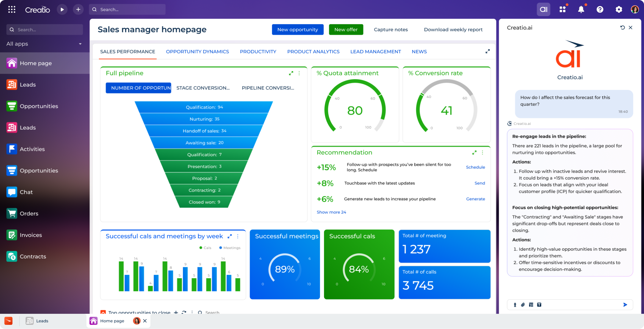Switch to the Product Analytics tab
The width and height of the screenshot is (644, 329).
coord(313,51)
